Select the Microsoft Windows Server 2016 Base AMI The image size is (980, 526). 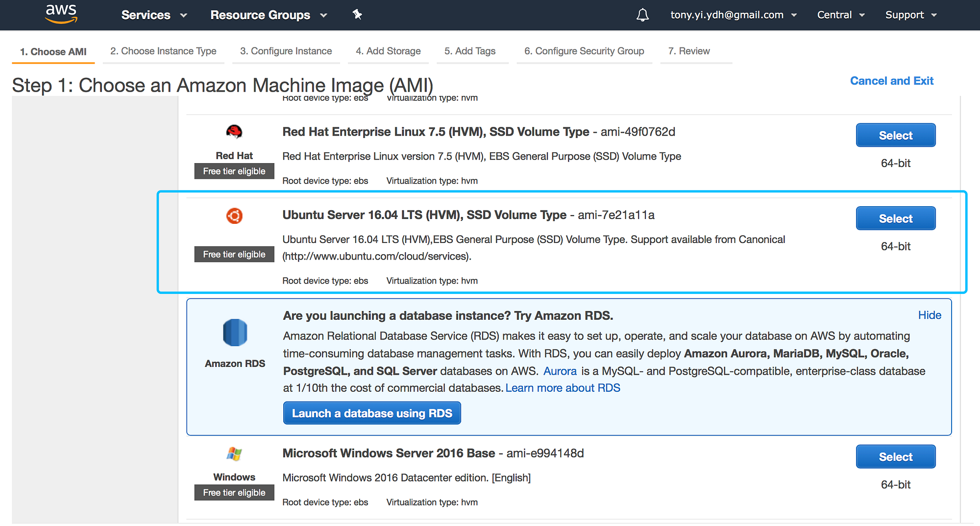point(896,456)
